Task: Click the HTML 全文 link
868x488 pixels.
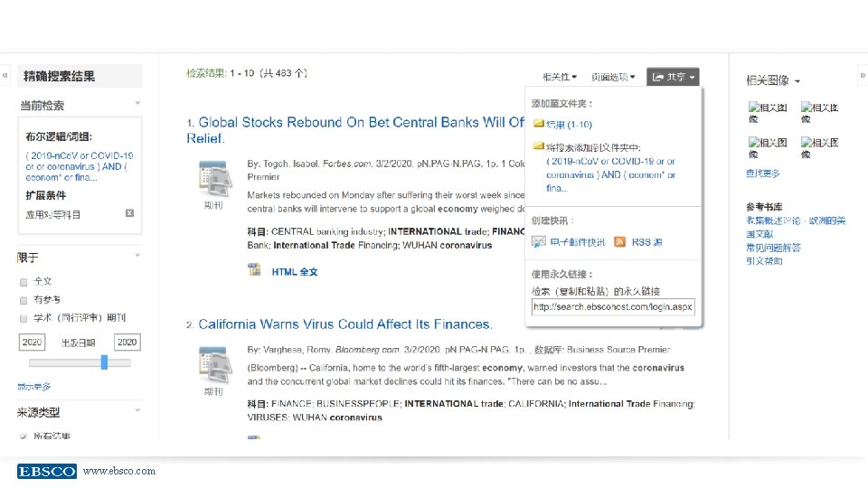Action: 295,272
